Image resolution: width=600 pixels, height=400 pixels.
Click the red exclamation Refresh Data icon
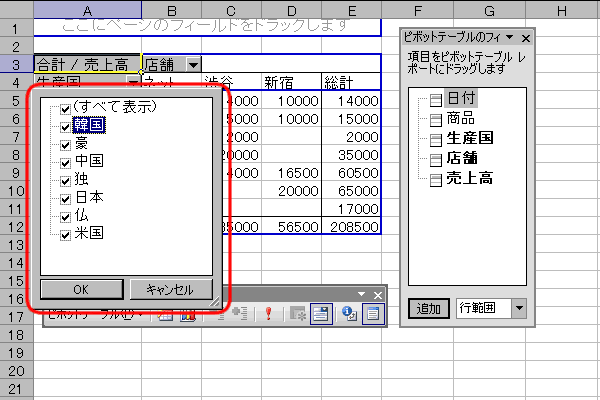(x=268, y=313)
